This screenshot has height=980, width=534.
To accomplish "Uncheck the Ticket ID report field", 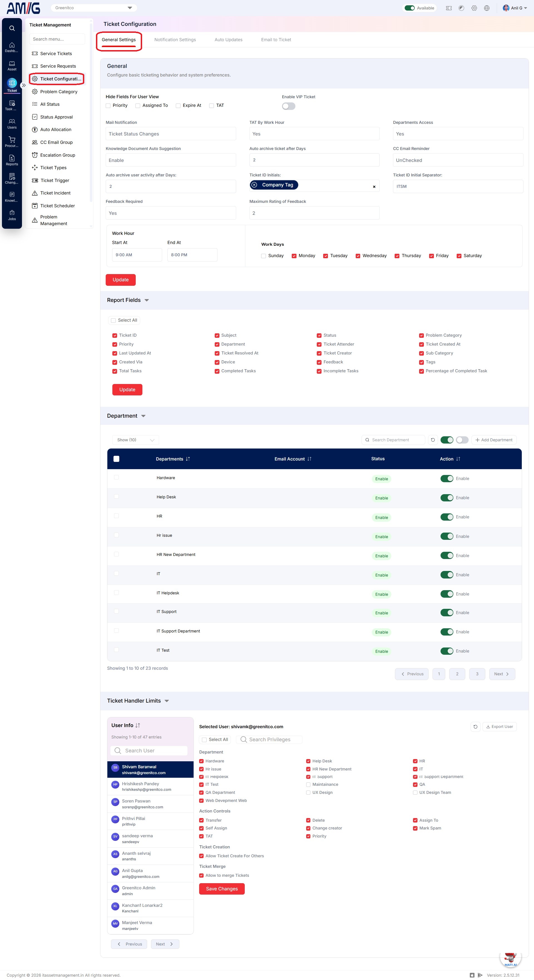I will point(115,336).
